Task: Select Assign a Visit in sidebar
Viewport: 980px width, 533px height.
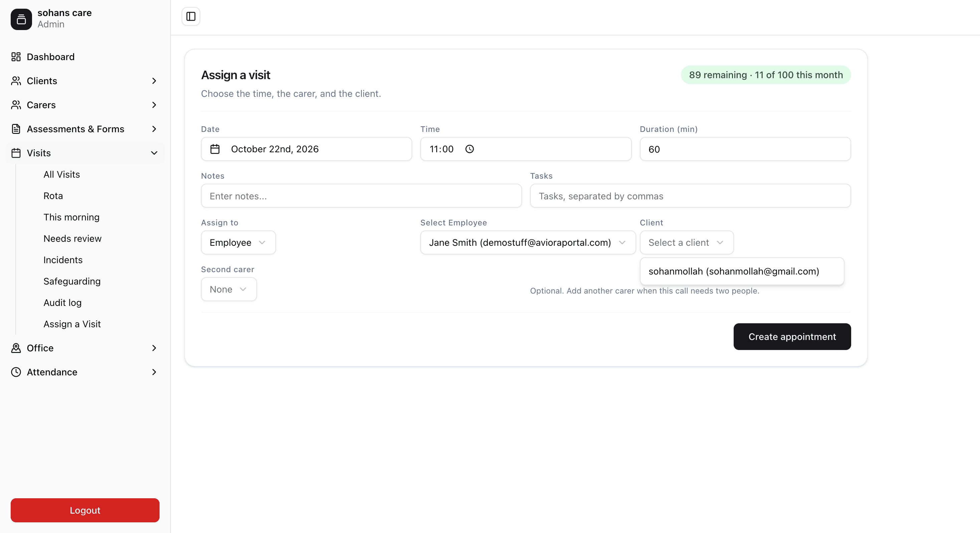Action: (x=72, y=324)
